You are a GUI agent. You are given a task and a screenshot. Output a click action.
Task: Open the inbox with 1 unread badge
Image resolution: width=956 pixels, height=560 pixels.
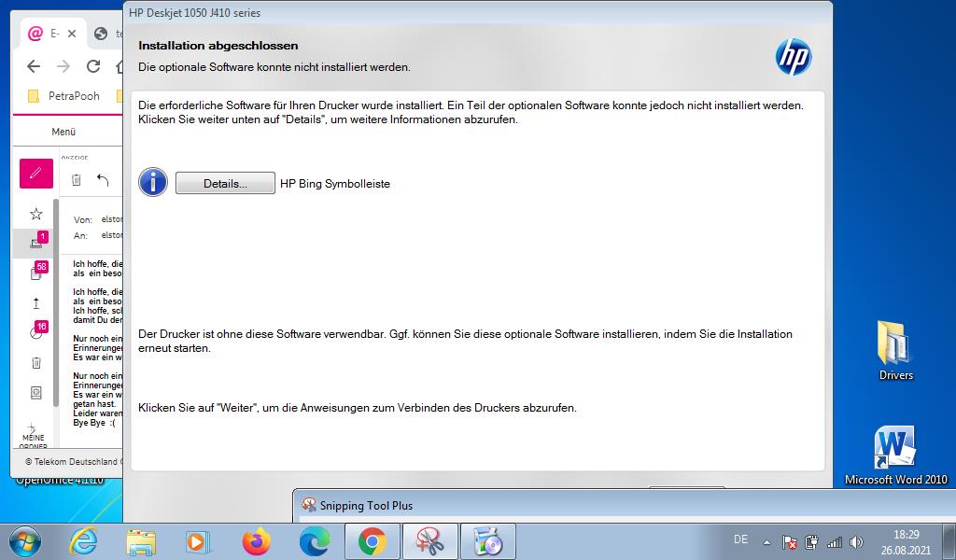pyautogui.click(x=36, y=242)
